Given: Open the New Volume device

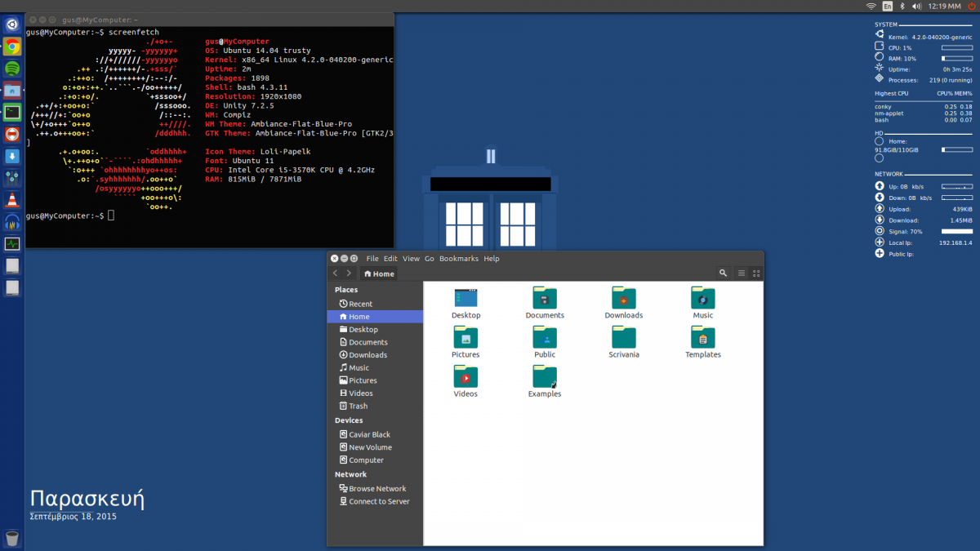Looking at the screenshot, I should click(375, 447).
